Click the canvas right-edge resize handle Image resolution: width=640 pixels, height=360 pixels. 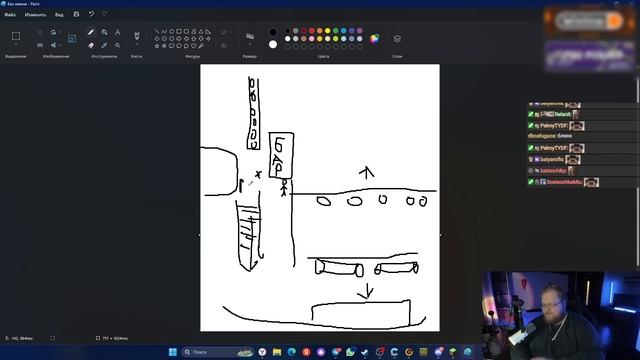440,235
